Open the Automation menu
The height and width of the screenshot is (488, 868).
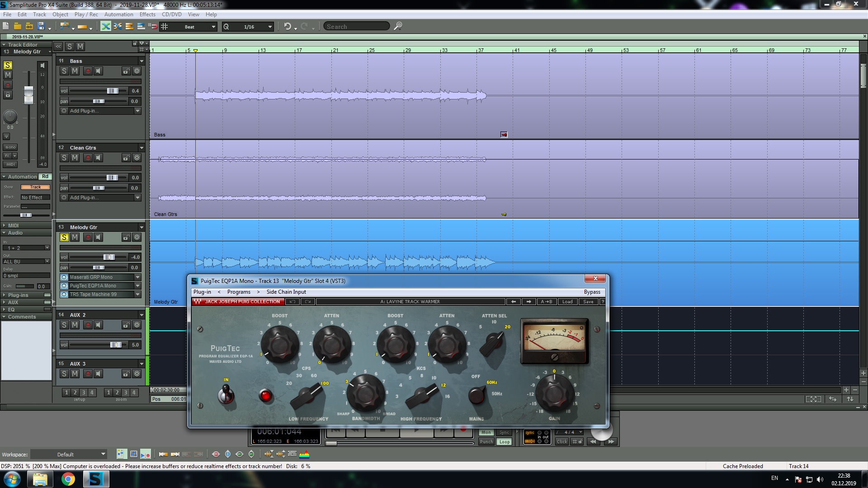[x=118, y=14]
